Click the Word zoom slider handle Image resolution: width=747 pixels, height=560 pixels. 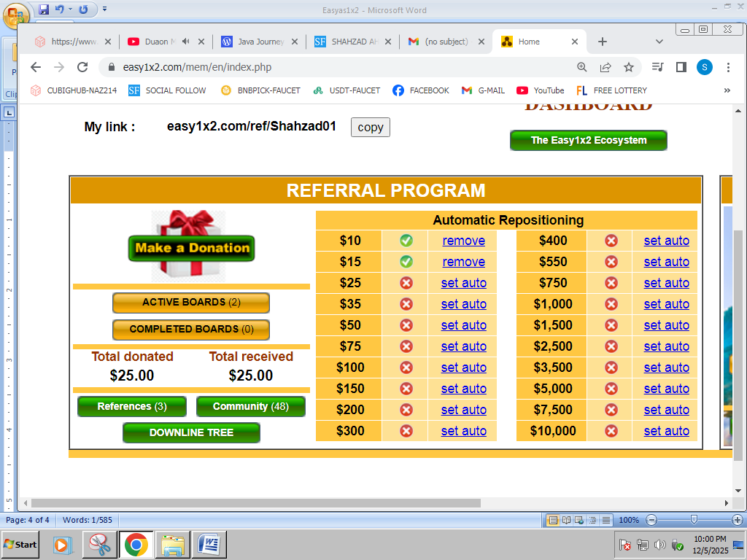pyautogui.click(x=694, y=520)
